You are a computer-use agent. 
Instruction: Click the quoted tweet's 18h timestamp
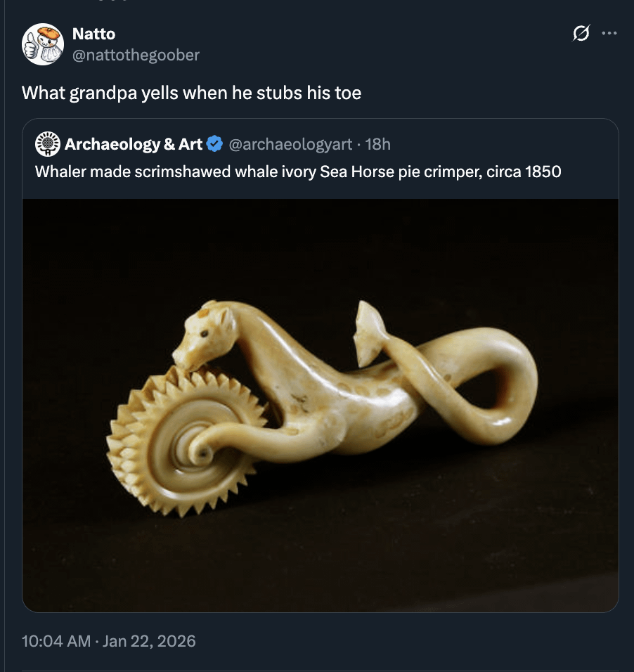378,144
